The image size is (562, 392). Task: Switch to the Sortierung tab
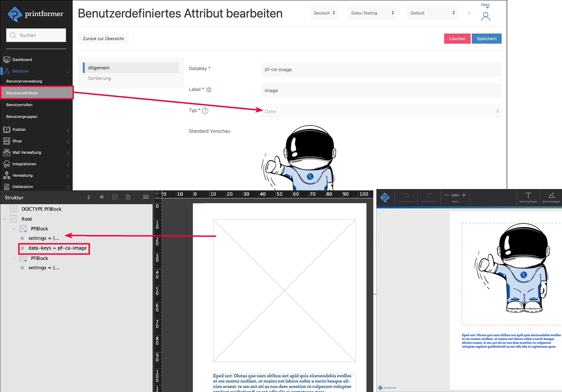point(99,78)
